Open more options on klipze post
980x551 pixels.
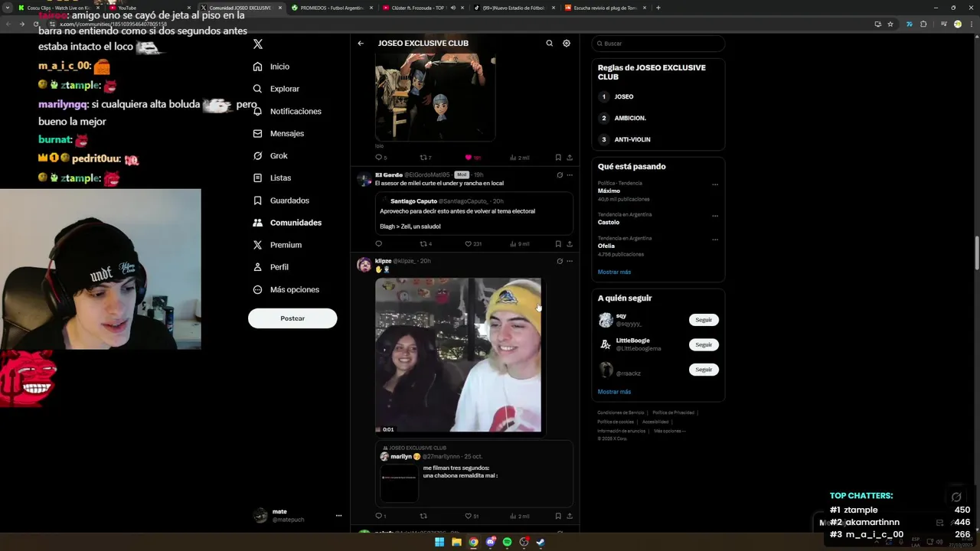pos(570,261)
